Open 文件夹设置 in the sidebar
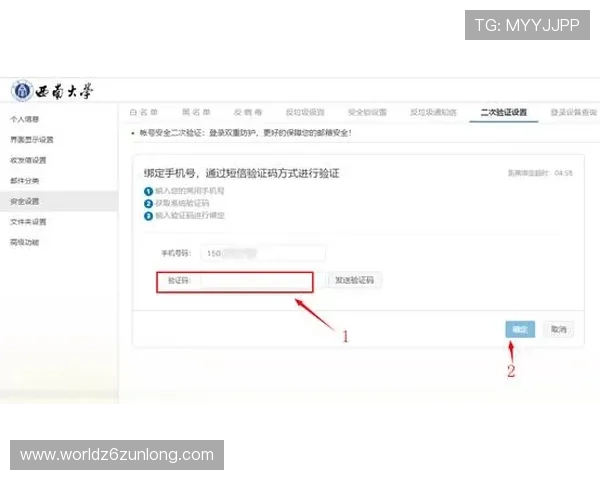The width and height of the screenshot is (600, 480). pos(28,222)
